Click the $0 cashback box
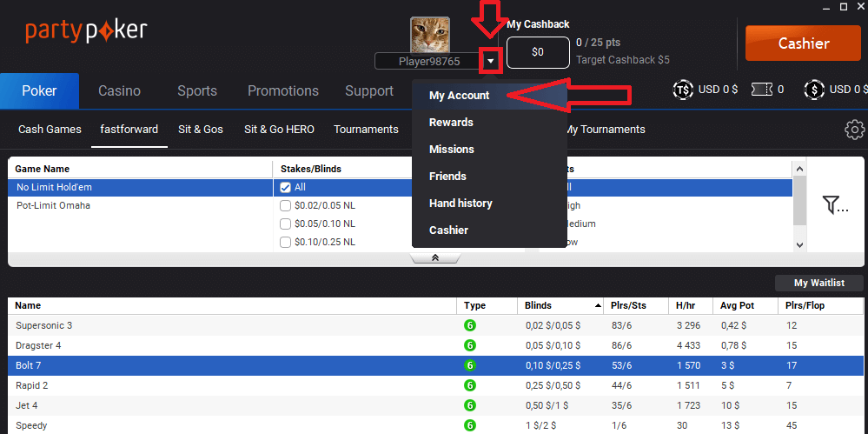The height and width of the screenshot is (434, 868). coord(538,53)
